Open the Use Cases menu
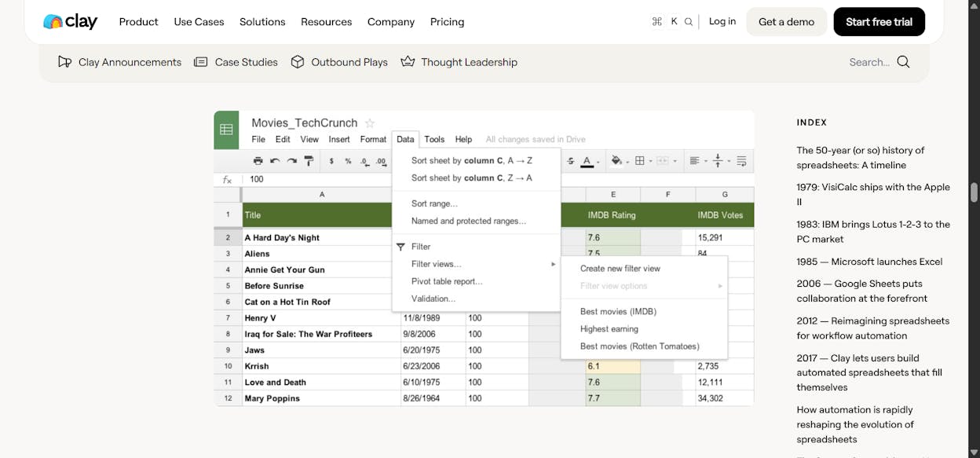 199,22
